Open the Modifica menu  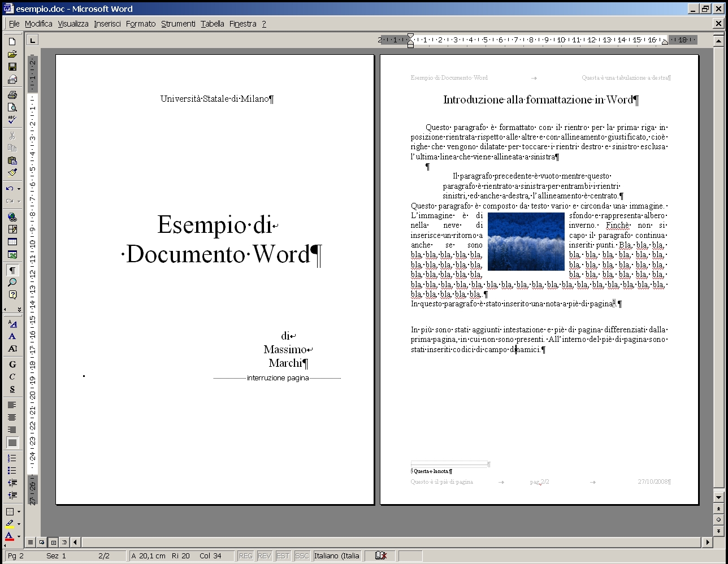coord(38,24)
